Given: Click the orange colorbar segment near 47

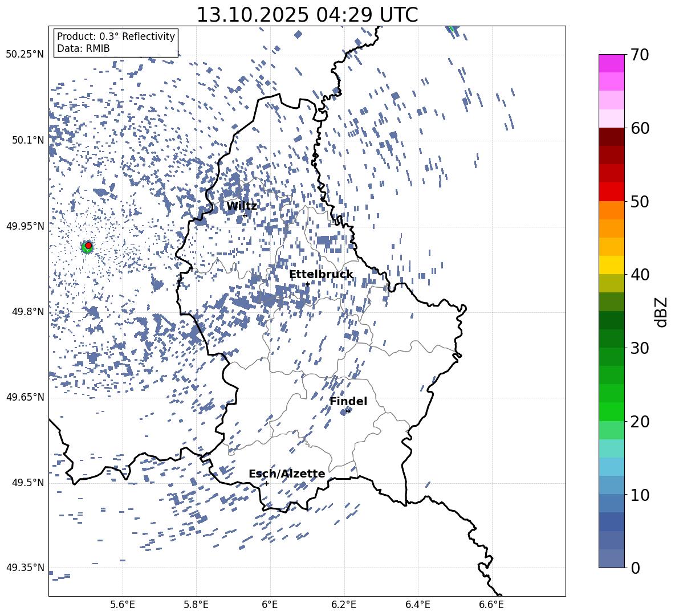Looking at the screenshot, I should (612, 210).
